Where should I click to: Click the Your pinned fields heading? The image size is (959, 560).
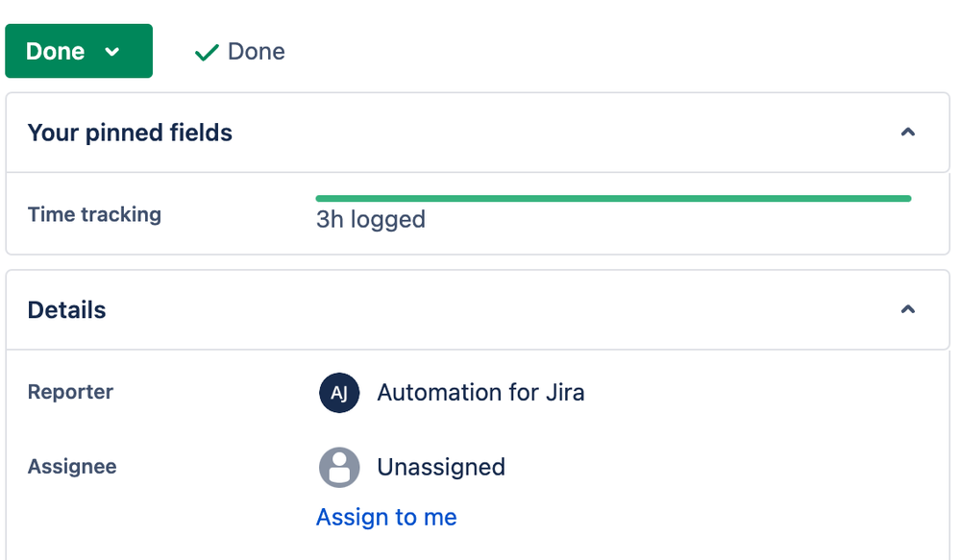[x=130, y=133]
